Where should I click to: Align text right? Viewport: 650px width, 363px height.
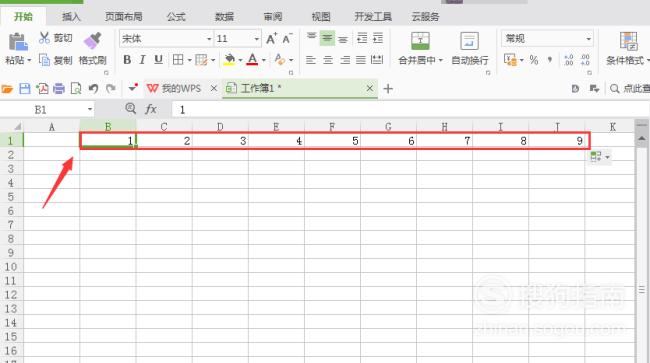[345, 60]
